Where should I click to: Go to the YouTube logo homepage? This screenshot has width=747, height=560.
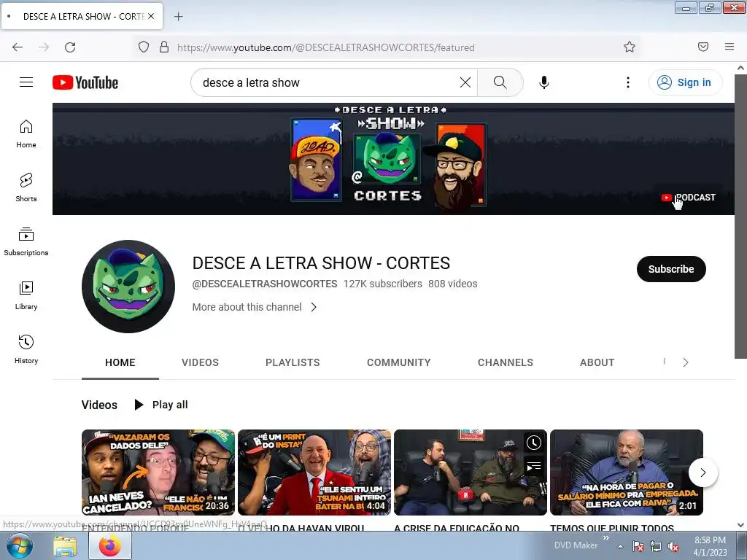pos(85,82)
